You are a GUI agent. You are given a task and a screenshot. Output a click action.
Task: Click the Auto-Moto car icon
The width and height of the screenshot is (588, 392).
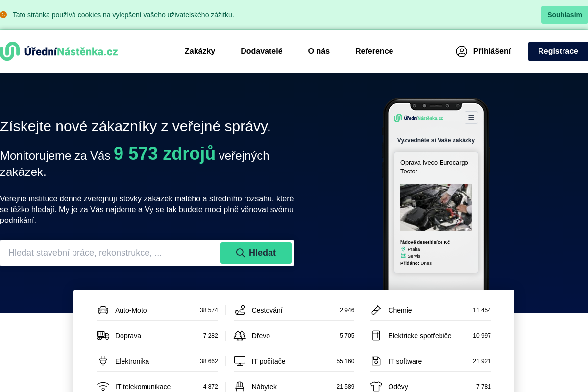click(103, 310)
